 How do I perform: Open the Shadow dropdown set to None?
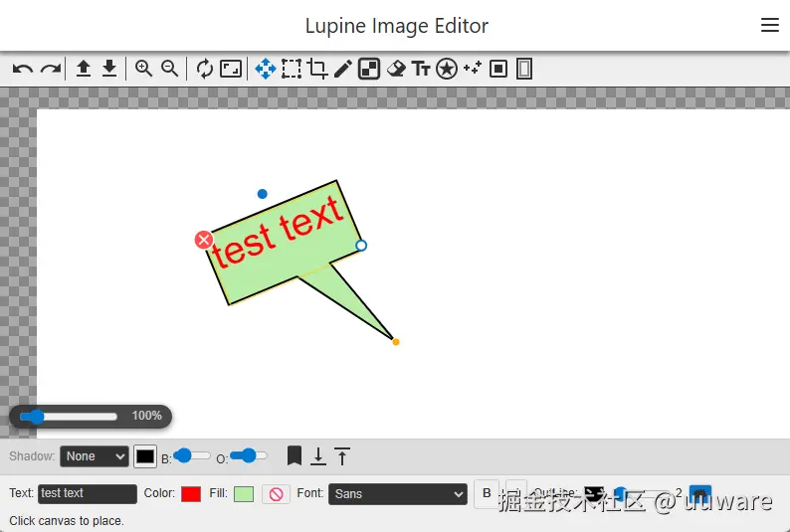click(x=95, y=456)
